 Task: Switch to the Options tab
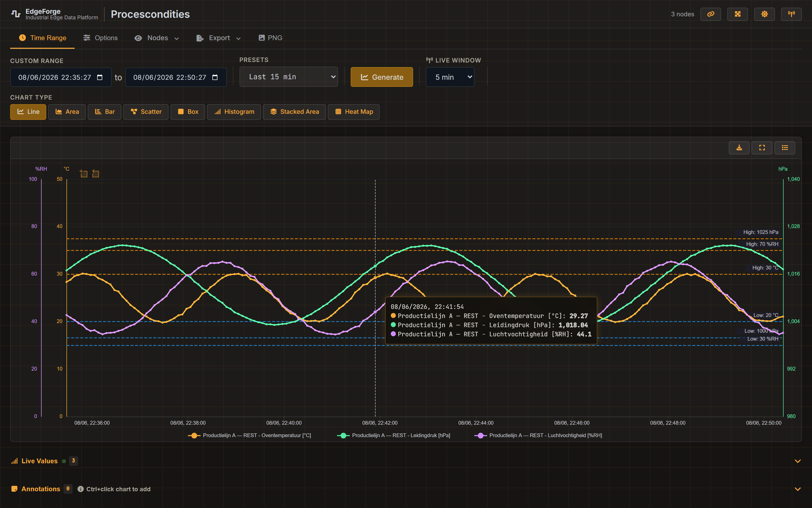(100, 38)
